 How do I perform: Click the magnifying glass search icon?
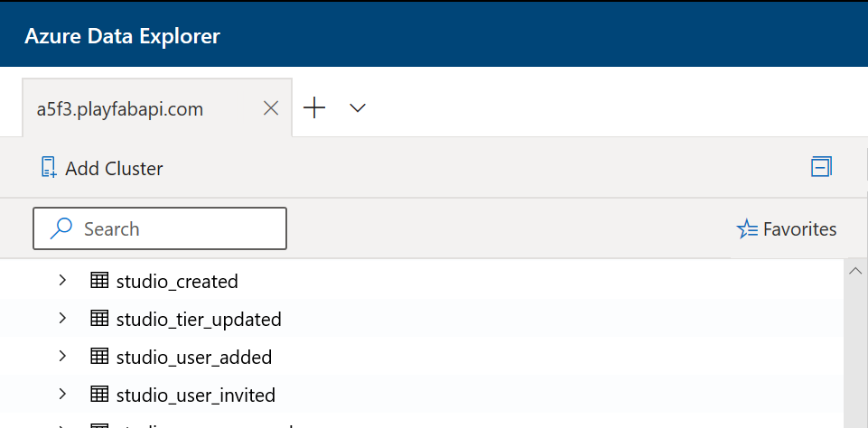61,228
